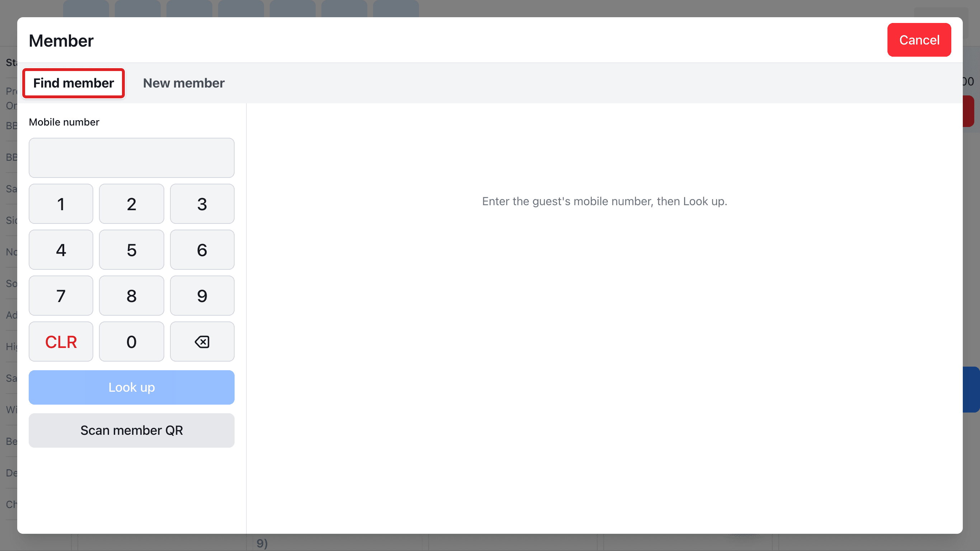Cancel the Member dialog

click(919, 40)
